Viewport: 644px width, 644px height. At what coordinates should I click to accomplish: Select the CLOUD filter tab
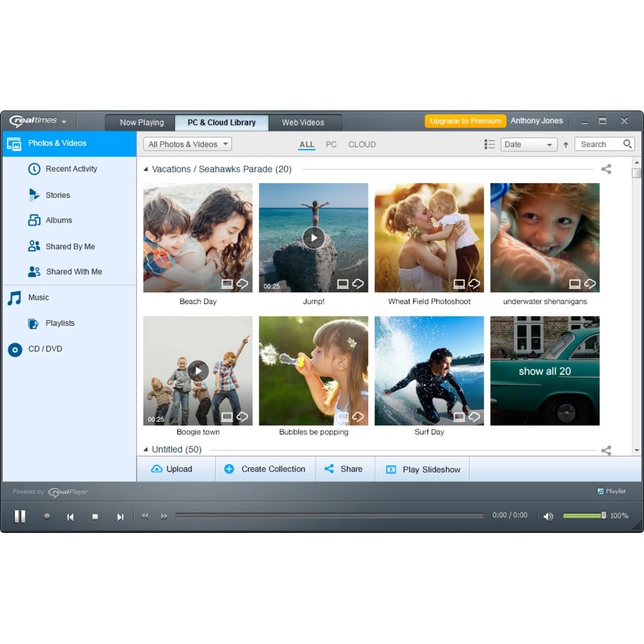point(362,145)
